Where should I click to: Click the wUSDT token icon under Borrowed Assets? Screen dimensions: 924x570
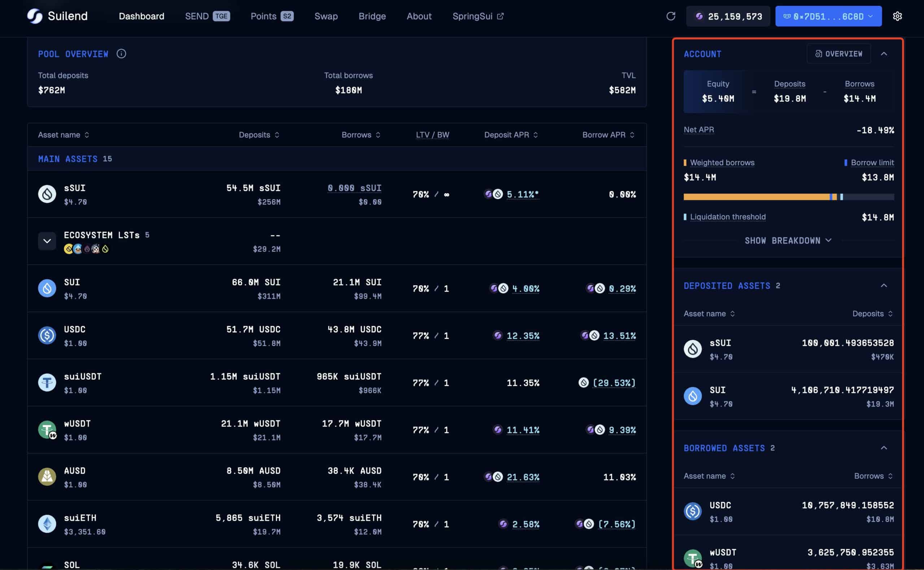[x=694, y=558]
